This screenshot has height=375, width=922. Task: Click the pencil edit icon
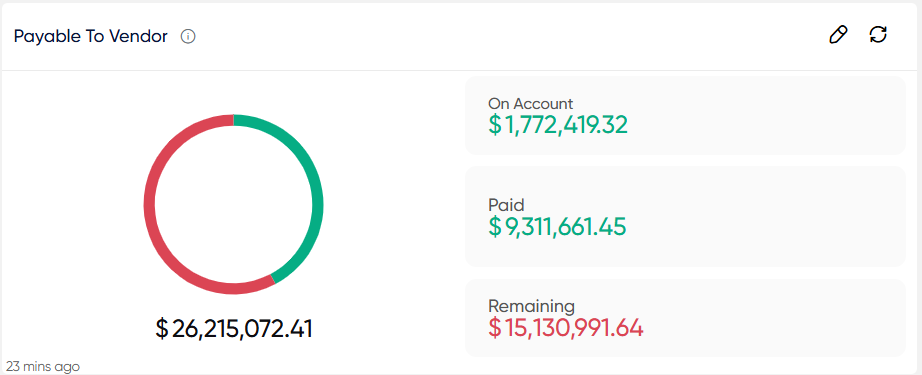coord(838,35)
